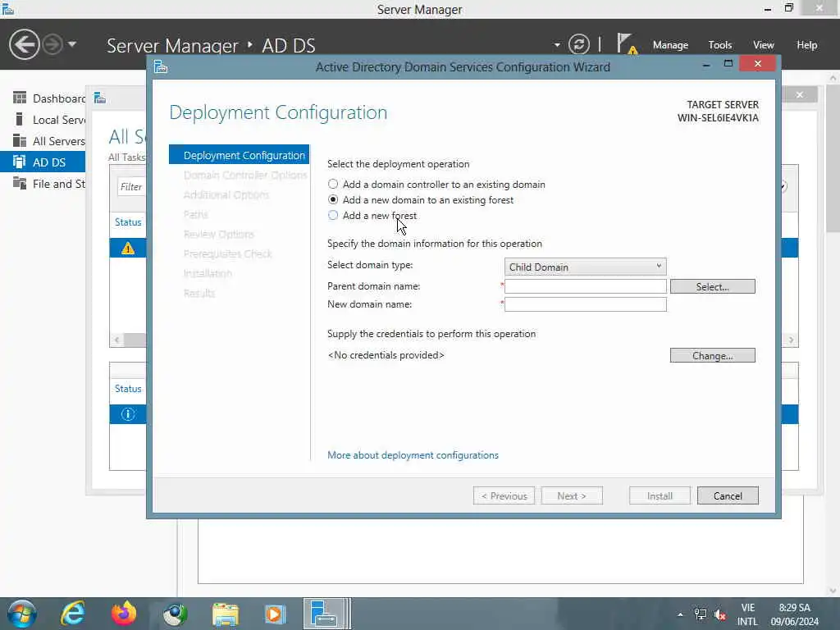Image resolution: width=840 pixels, height=630 pixels.
Task: Open the globe application on taskbar
Action: click(175, 614)
